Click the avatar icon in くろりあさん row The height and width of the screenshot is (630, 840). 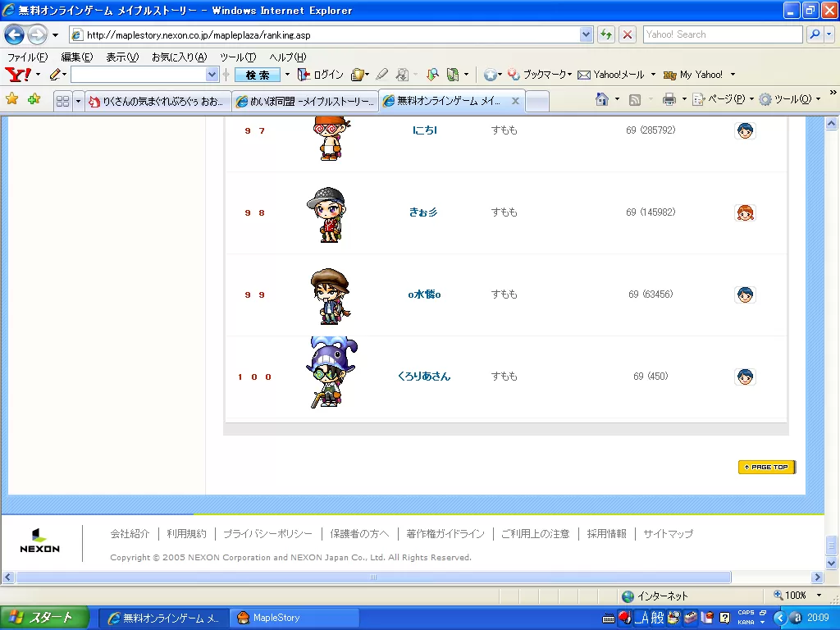745,377
